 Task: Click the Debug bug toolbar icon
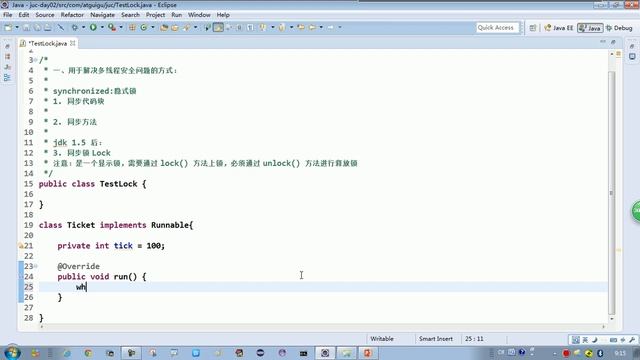point(75,27)
